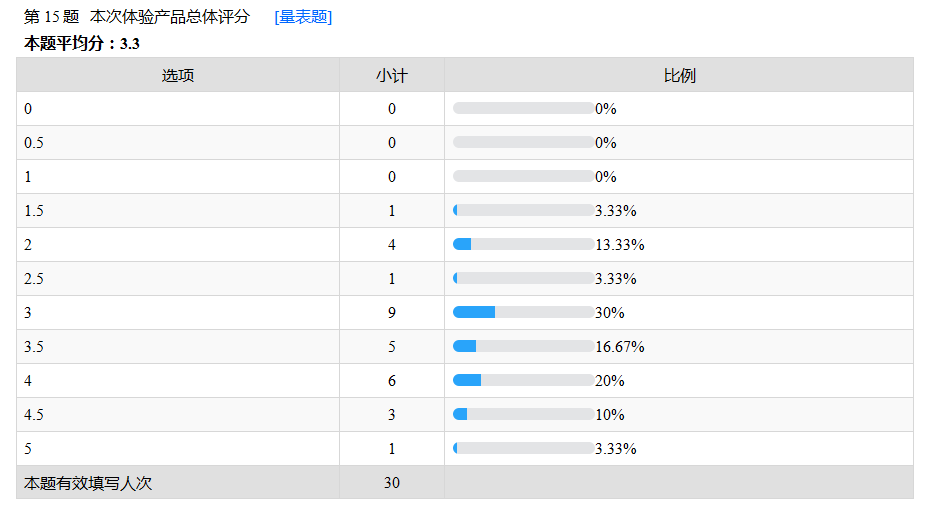Click the 30% progress bar
Image resolution: width=928 pixels, height=510 pixels.
point(523,312)
